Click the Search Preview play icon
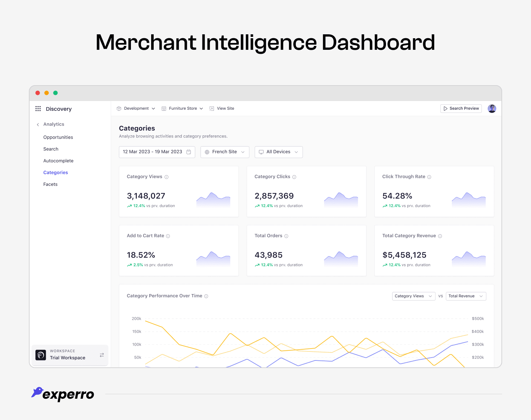The height and width of the screenshot is (420, 531). [x=446, y=109]
